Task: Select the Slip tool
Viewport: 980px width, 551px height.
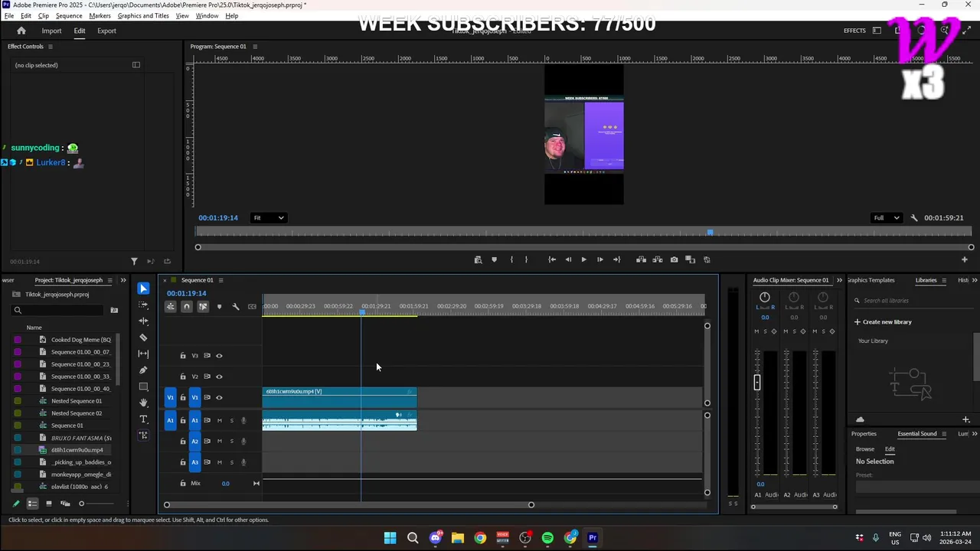Action: 143,354
